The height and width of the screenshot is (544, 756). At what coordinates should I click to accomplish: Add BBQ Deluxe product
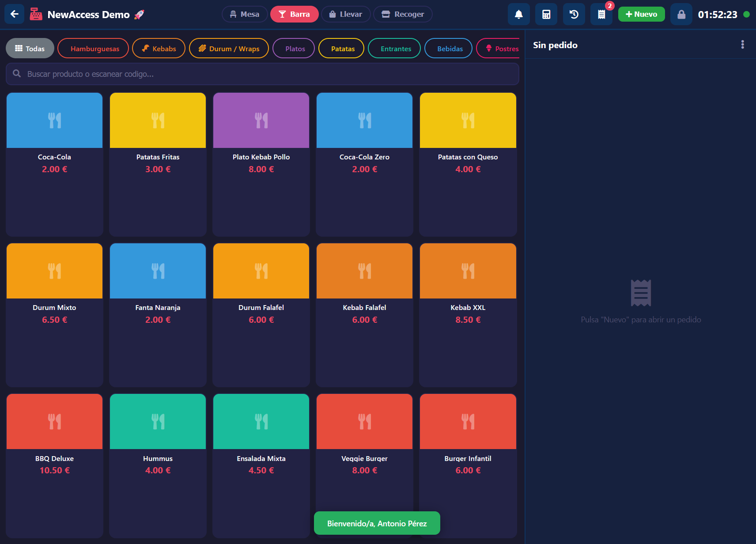[x=54, y=465]
